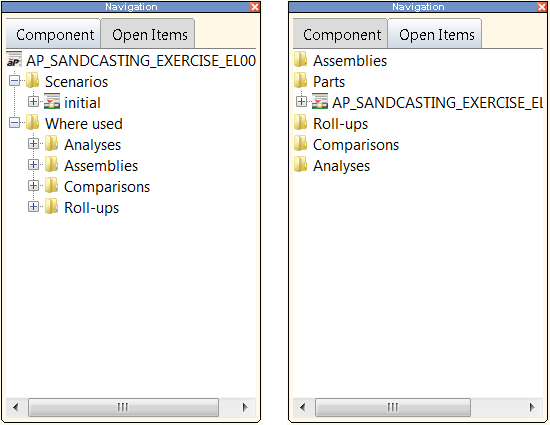Click right panel horizontal scrollbar thumb
The height and width of the screenshot is (425, 550).
393,407
